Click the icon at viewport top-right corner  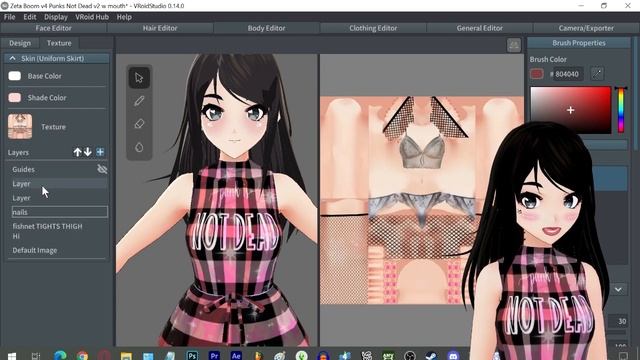(x=514, y=45)
